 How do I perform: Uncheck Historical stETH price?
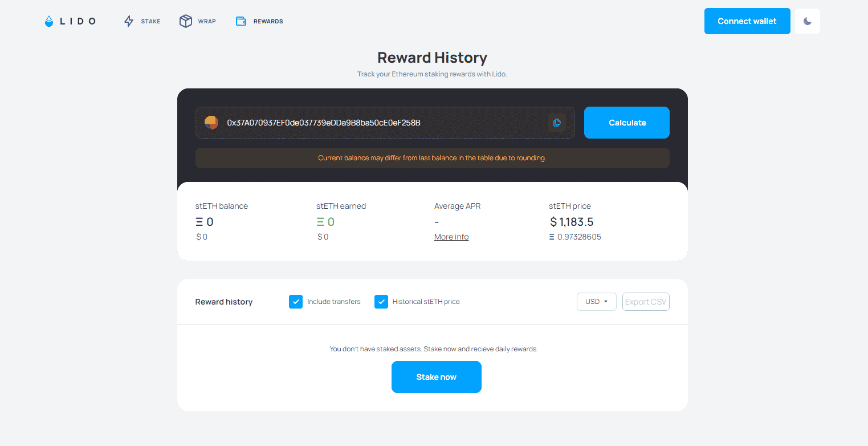(381, 301)
